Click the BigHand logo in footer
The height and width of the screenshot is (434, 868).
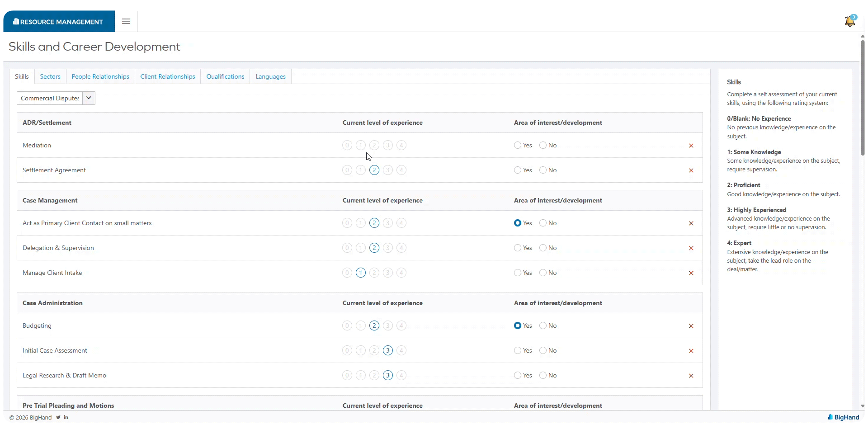(x=844, y=417)
